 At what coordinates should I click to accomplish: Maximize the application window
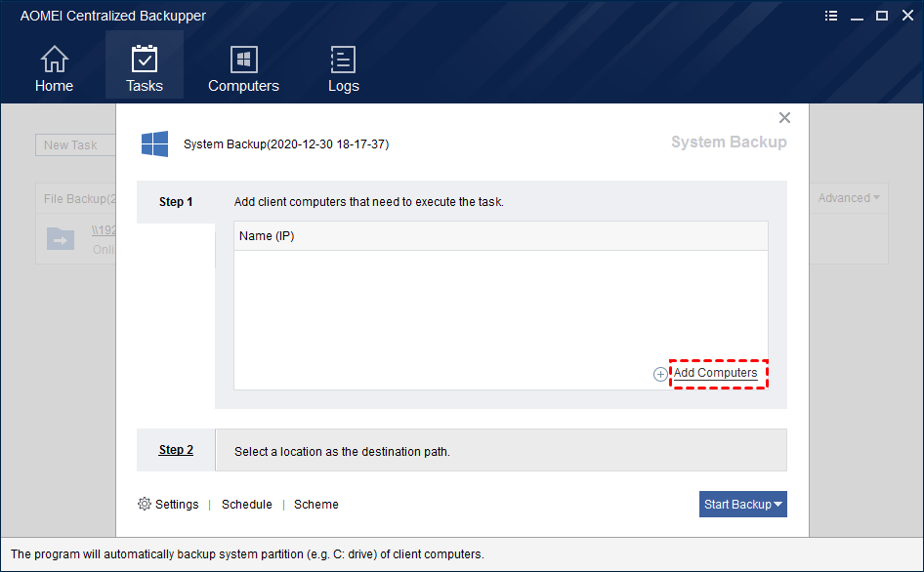882,16
